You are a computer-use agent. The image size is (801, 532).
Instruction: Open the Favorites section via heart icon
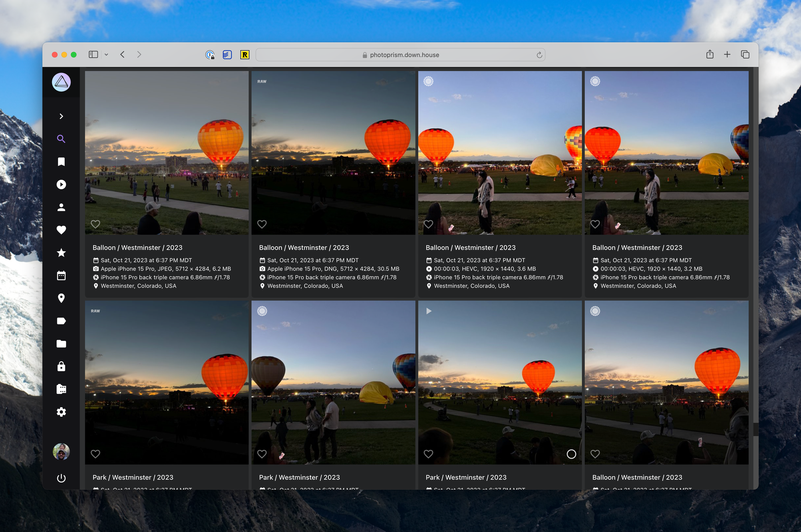(x=61, y=230)
